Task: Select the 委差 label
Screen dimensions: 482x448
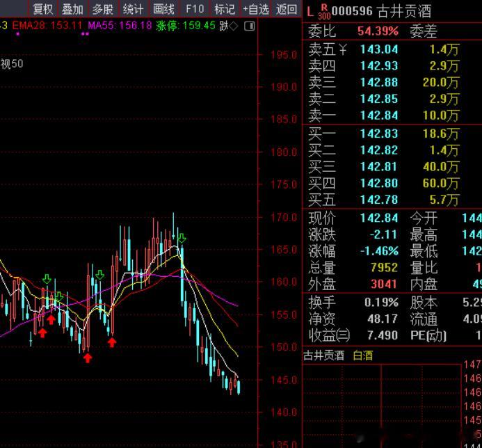Action: tap(424, 31)
